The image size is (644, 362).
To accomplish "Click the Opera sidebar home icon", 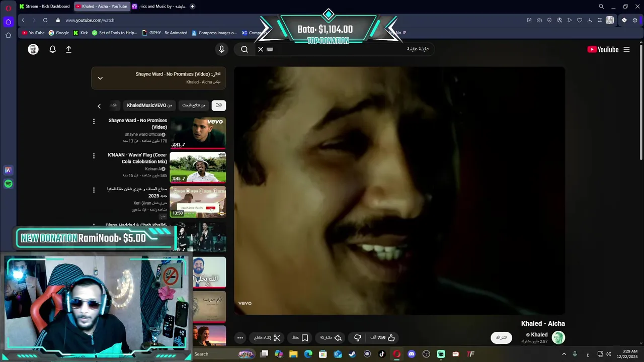I will tap(8, 22).
